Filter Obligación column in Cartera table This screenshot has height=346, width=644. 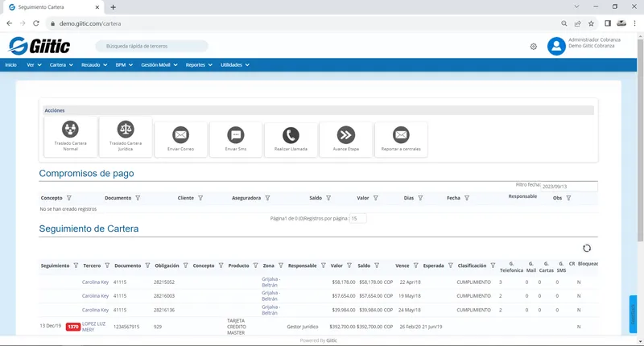186,266
